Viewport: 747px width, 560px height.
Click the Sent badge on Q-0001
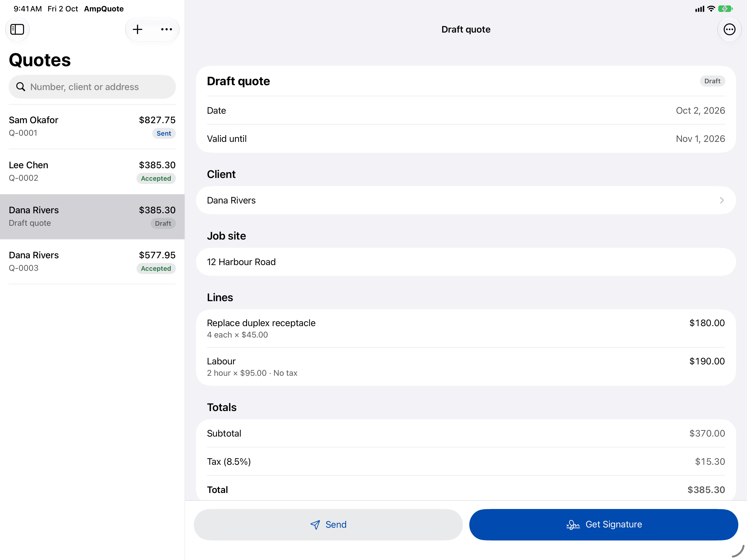click(x=164, y=133)
